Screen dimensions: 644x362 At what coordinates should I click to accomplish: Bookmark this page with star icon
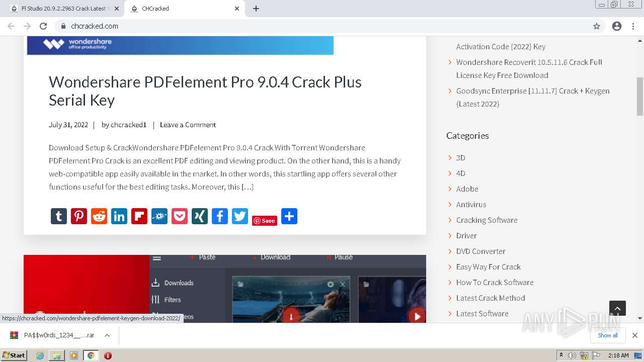pos(597,26)
